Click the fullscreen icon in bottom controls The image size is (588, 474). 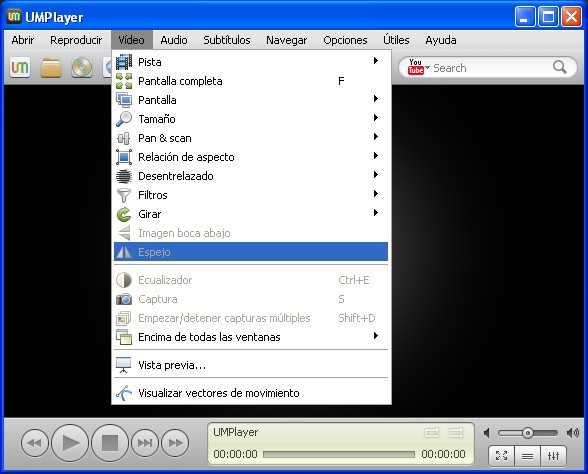coord(501,456)
